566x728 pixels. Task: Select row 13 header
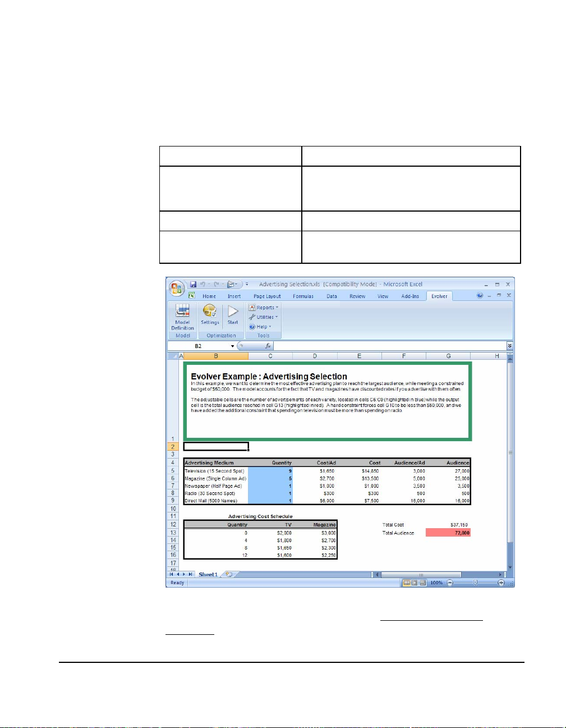tap(173, 533)
